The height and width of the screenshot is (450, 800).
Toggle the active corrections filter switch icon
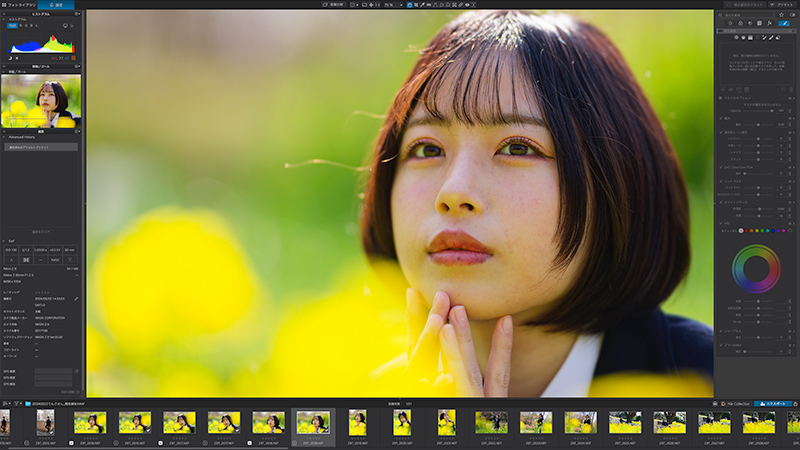tap(792, 15)
